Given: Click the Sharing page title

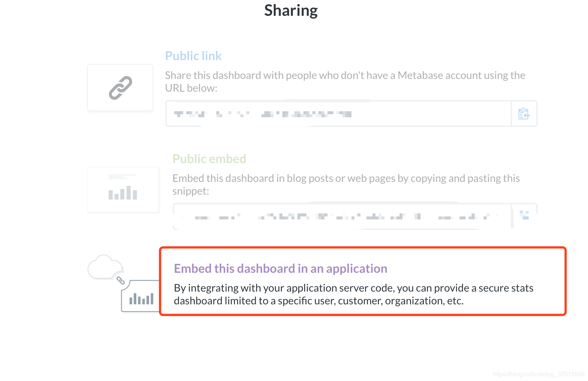Looking at the screenshot, I should (291, 10).
